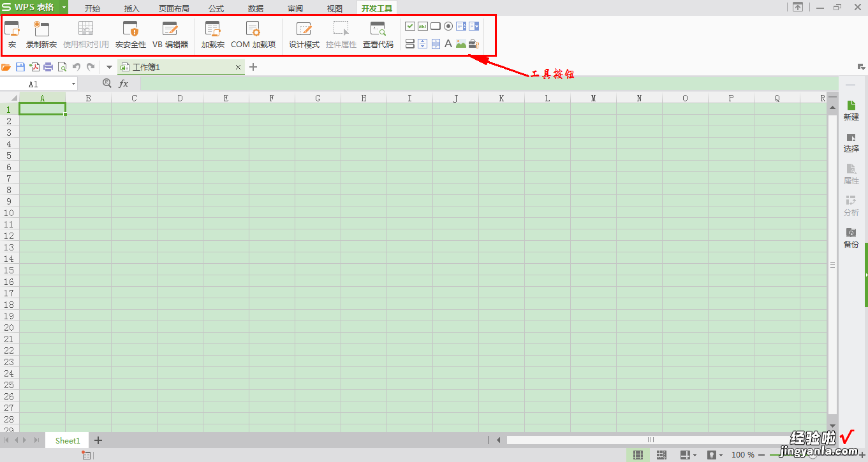868x462 pixels.
Task: Add a new document tab with plus
Action: (253, 67)
